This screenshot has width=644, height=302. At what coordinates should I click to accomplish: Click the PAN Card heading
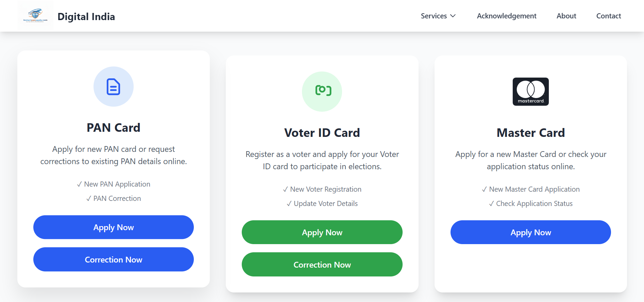(114, 128)
